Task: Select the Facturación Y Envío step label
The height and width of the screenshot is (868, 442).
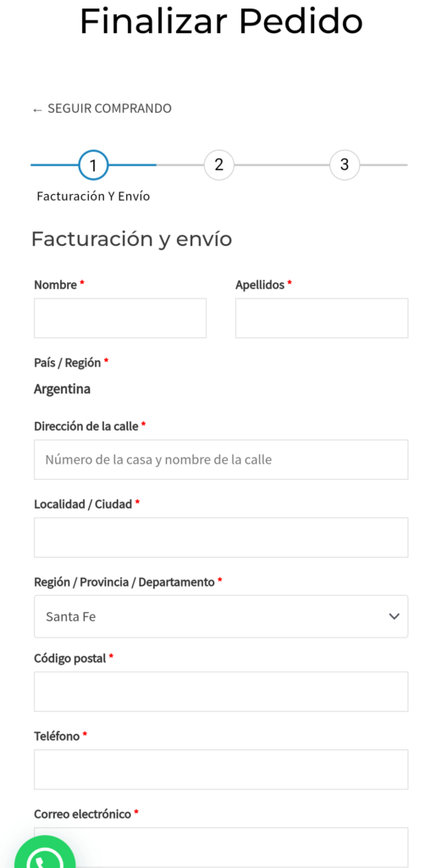Action: tap(93, 197)
